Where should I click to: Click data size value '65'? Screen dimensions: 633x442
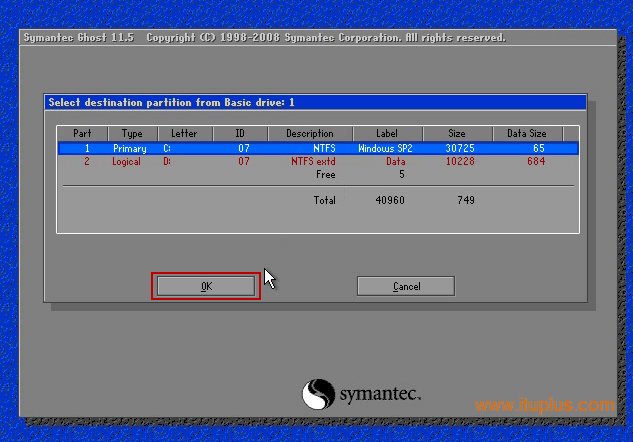pyautogui.click(x=539, y=149)
